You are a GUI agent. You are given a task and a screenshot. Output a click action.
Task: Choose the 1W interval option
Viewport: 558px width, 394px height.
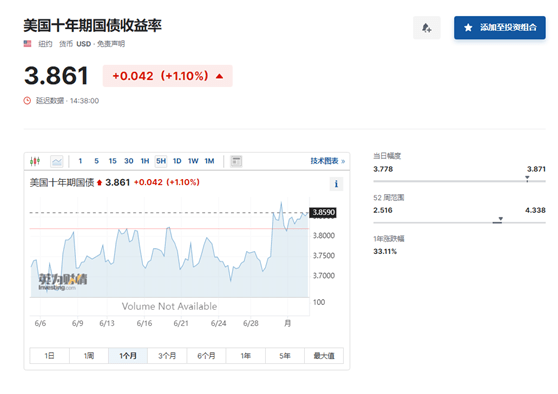tap(193, 161)
